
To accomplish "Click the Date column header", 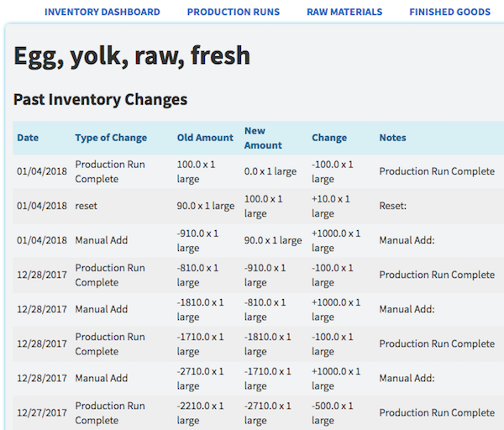I will pyautogui.click(x=28, y=138).
